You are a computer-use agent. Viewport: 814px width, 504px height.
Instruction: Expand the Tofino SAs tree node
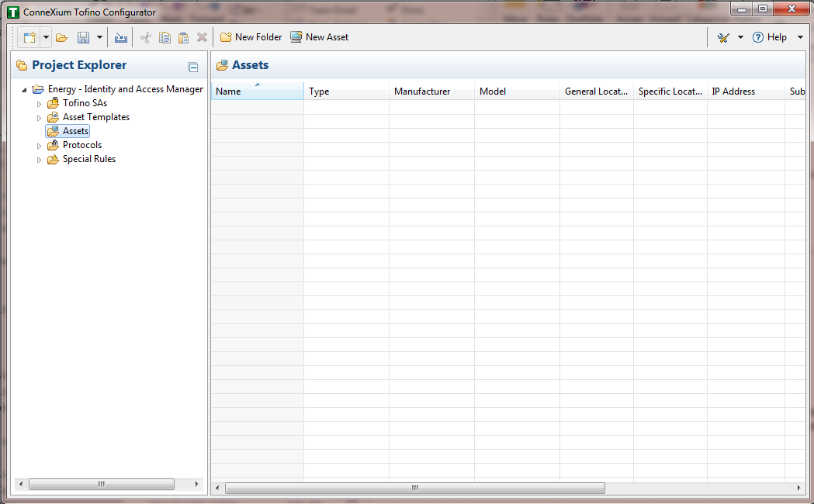[39, 104]
